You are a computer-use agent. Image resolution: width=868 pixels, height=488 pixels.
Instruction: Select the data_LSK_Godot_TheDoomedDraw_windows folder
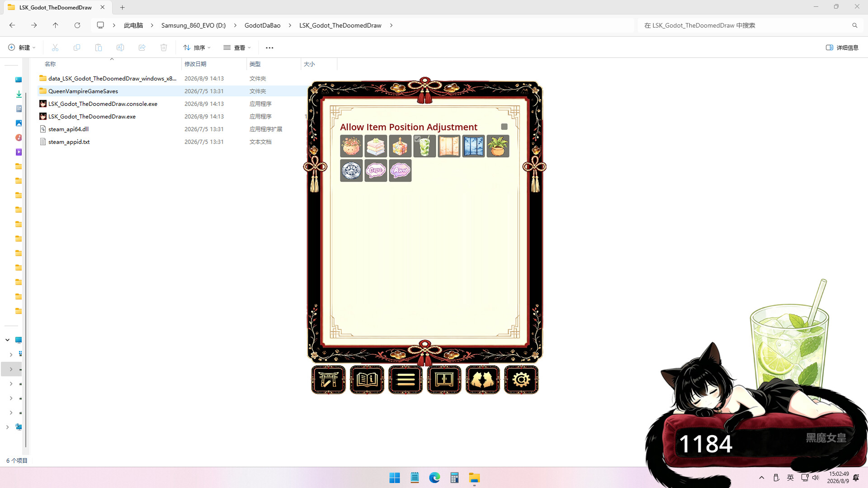point(112,79)
